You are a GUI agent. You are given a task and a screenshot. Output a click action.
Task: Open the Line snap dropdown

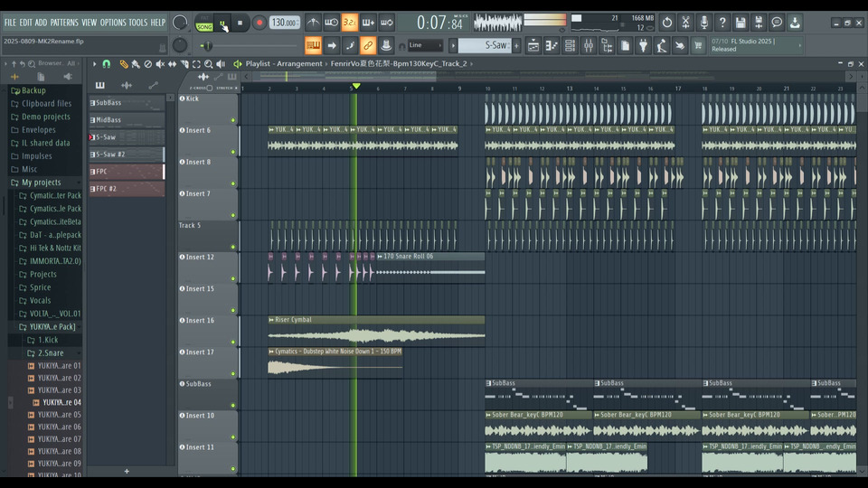(x=427, y=45)
